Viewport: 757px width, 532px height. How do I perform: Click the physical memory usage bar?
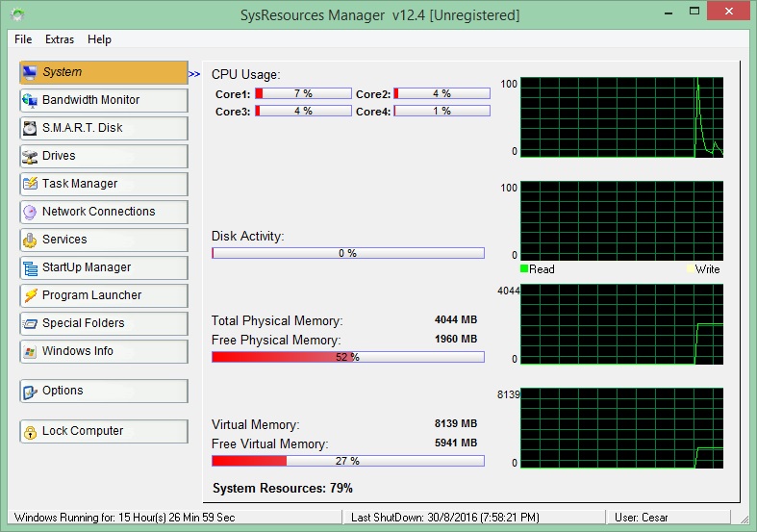click(347, 357)
